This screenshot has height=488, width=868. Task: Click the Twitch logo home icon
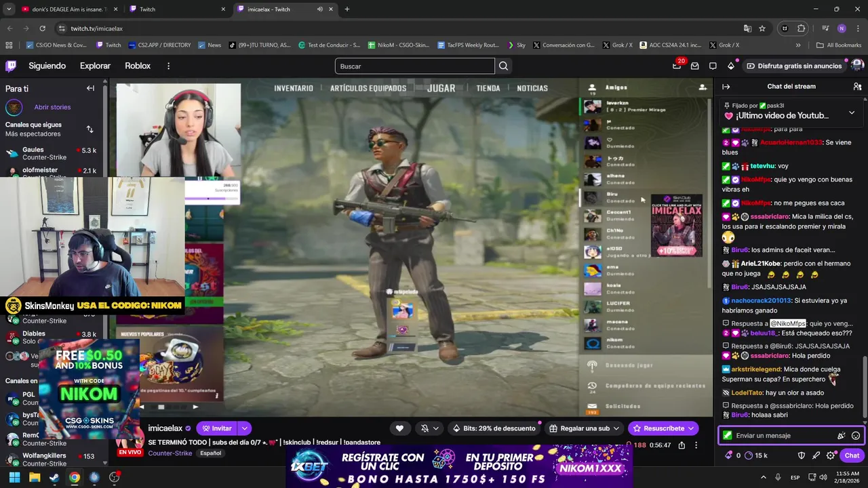click(11, 66)
